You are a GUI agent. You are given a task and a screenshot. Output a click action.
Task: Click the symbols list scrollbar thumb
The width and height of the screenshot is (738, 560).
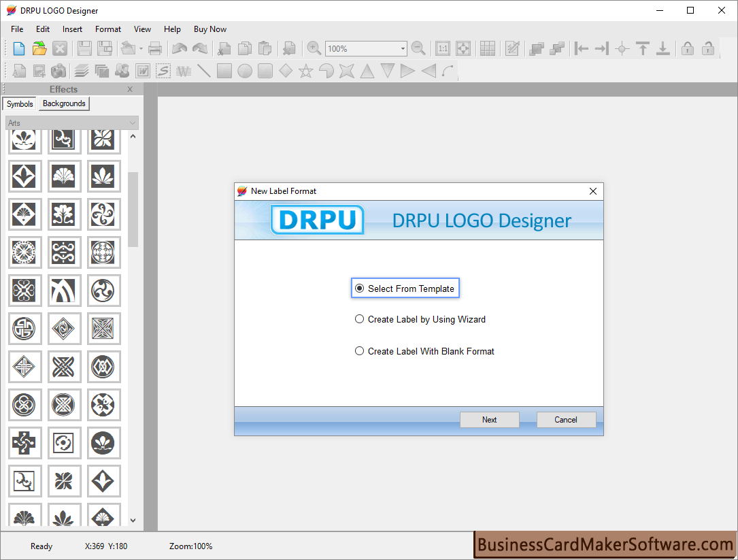[x=133, y=209]
